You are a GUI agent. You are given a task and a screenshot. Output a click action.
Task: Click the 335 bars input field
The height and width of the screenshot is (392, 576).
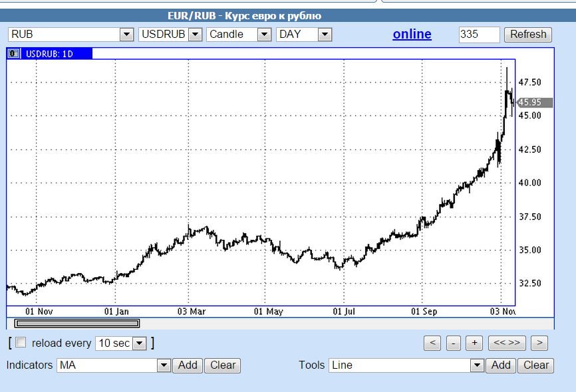pos(479,35)
